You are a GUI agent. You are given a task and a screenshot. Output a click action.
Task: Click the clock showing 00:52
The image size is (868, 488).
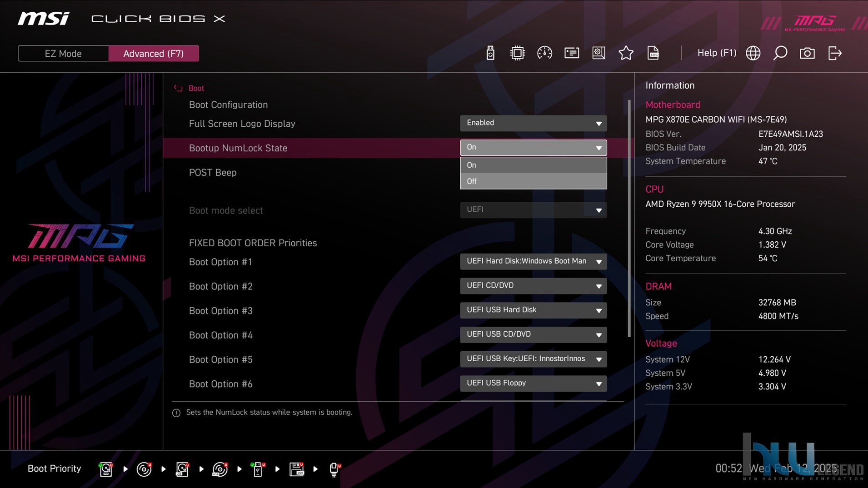728,468
